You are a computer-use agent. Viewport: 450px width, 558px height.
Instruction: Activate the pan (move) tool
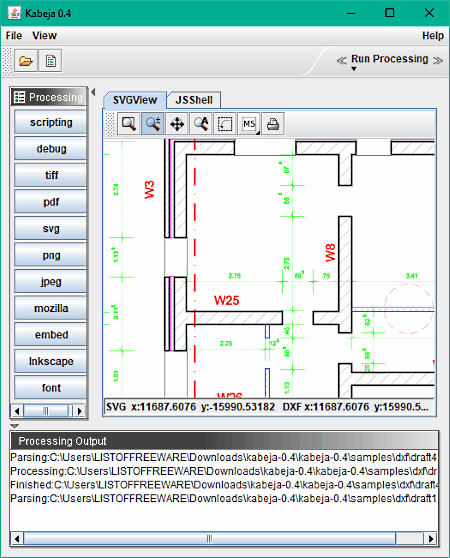[x=177, y=124]
